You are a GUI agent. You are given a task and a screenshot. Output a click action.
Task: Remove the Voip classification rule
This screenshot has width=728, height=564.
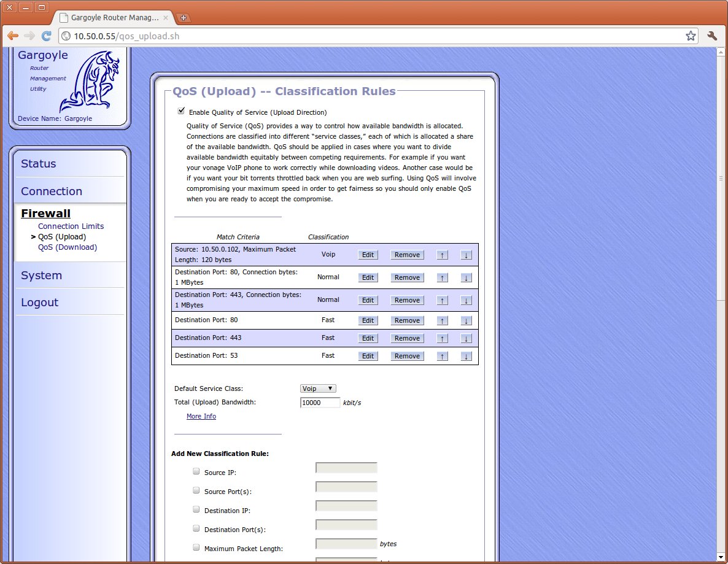pyautogui.click(x=407, y=255)
